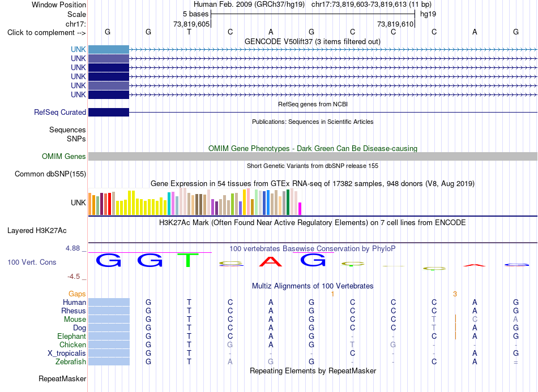The height and width of the screenshot is (392, 538).
Task: Click the "Dog" species label
Action: tap(79, 328)
